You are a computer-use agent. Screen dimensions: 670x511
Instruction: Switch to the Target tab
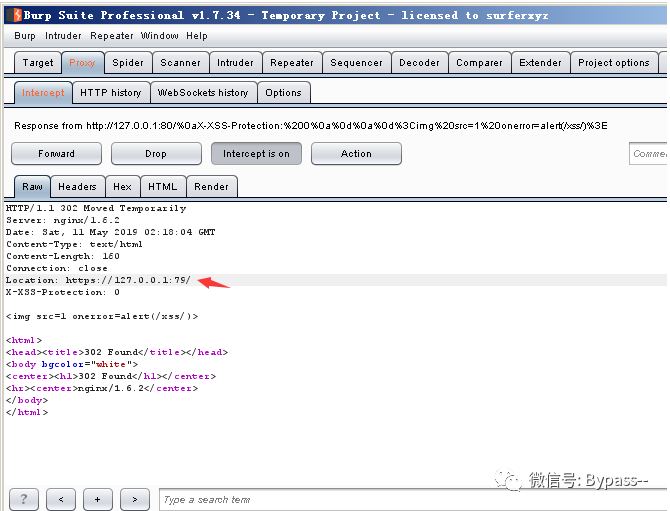(x=38, y=63)
